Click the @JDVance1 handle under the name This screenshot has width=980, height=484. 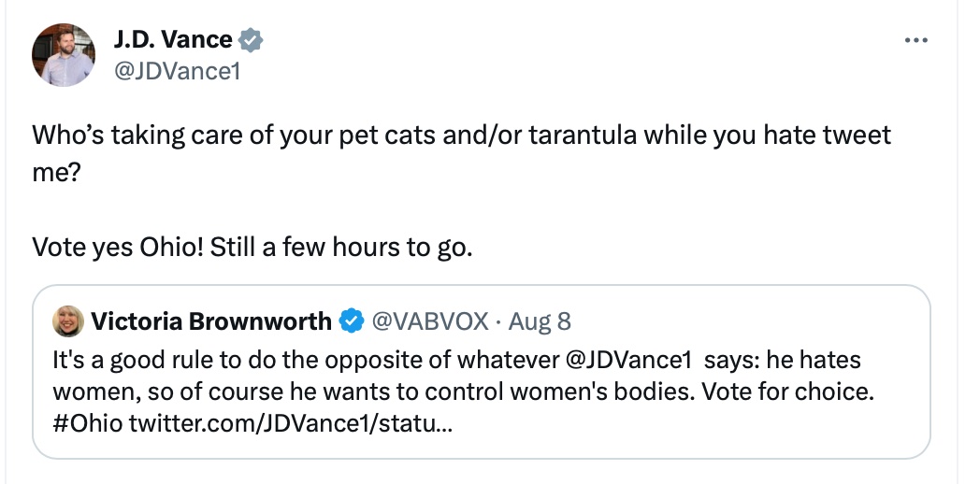(177, 70)
